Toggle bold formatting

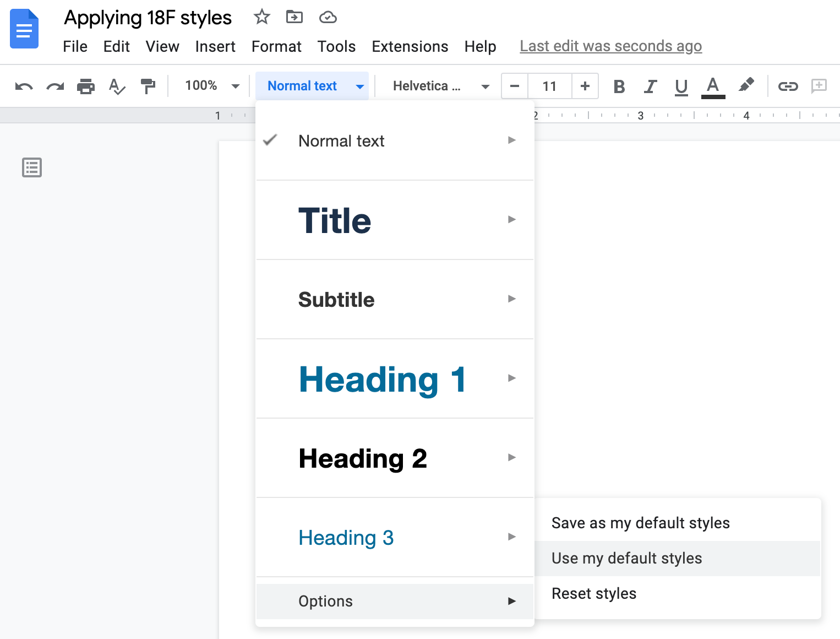[x=619, y=86]
